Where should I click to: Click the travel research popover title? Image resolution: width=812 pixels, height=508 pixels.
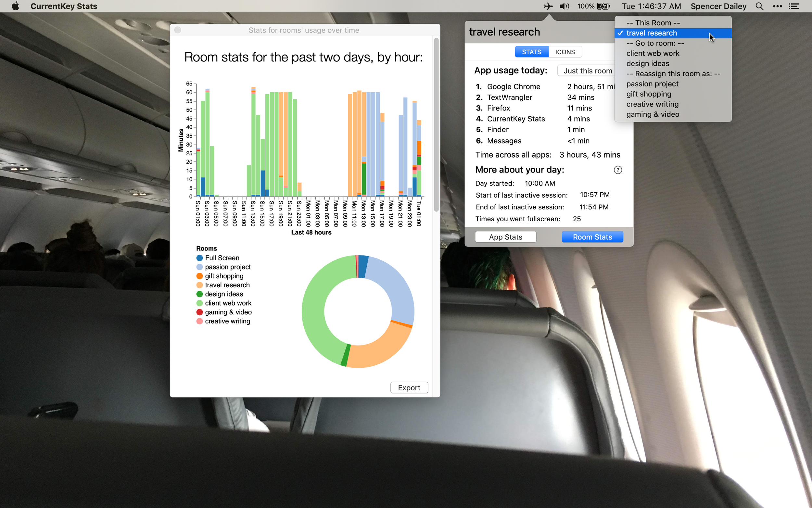click(504, 32)
